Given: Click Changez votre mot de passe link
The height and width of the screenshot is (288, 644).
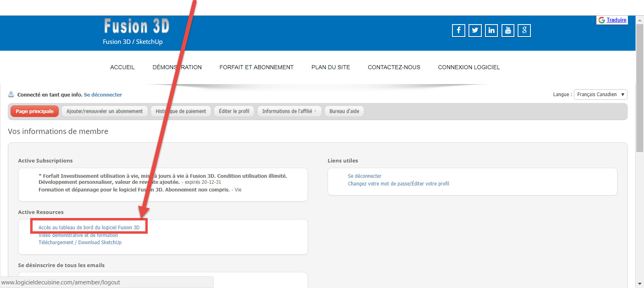Looking at the screenshot, I should pos(398,184).
